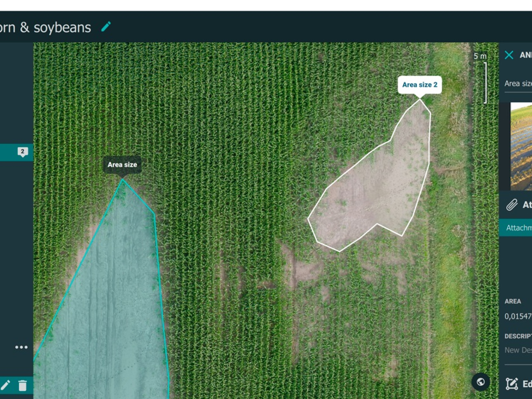Click the New Description text field
Viewport: 532px width, 399px height.
tap(518, 350)
